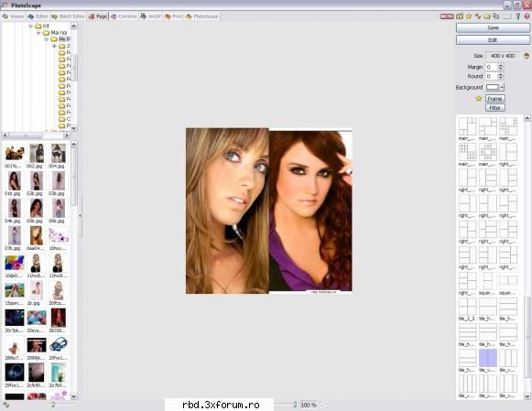
Task: Open the Viewer tab
Action: coord(13,16)
